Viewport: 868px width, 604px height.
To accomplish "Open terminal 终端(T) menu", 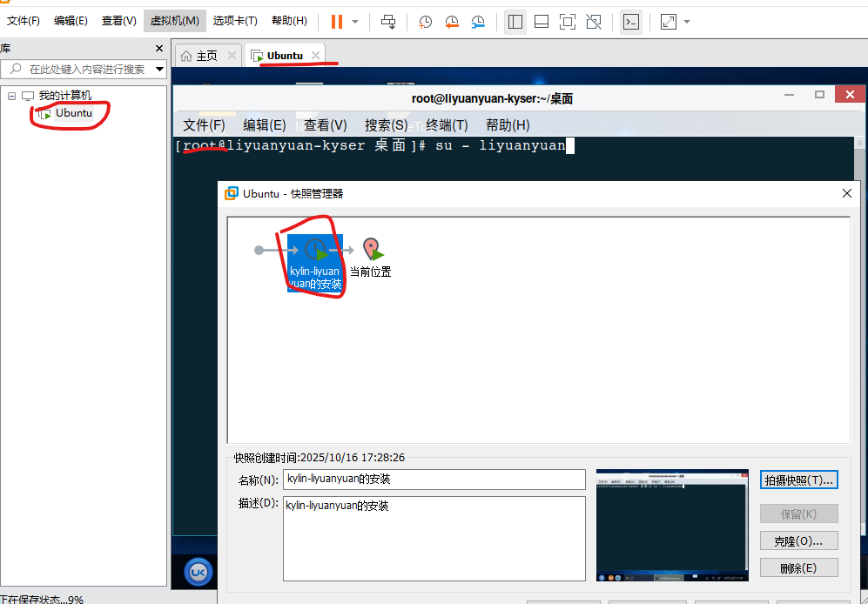I will tap(447, 125).
